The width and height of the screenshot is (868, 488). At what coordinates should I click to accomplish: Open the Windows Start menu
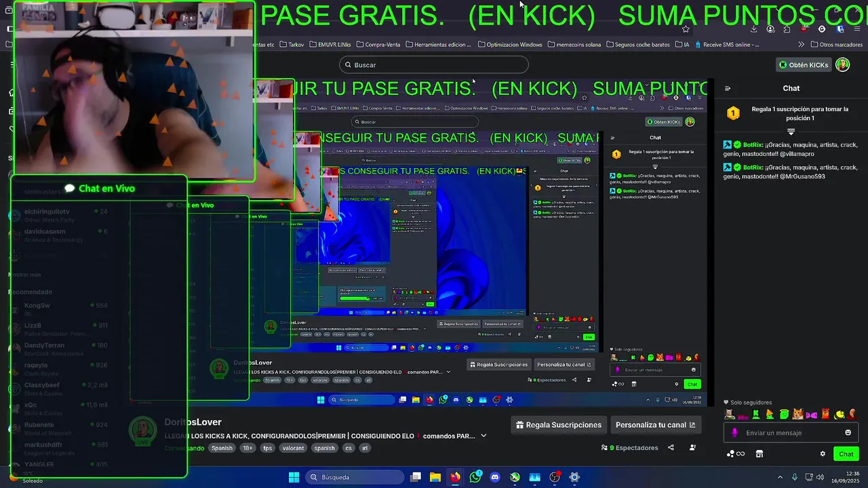[294, 477]
